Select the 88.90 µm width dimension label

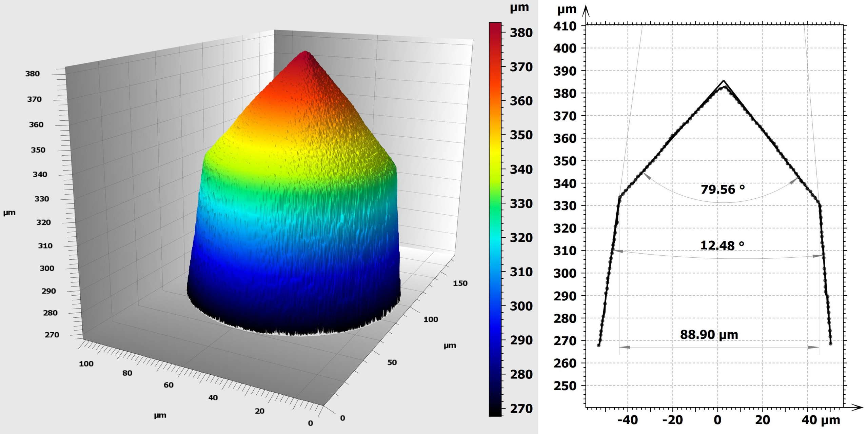(709, 335)
